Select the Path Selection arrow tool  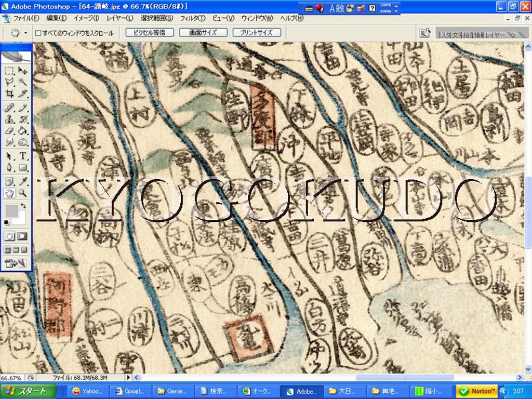click(x=9, y=156)
